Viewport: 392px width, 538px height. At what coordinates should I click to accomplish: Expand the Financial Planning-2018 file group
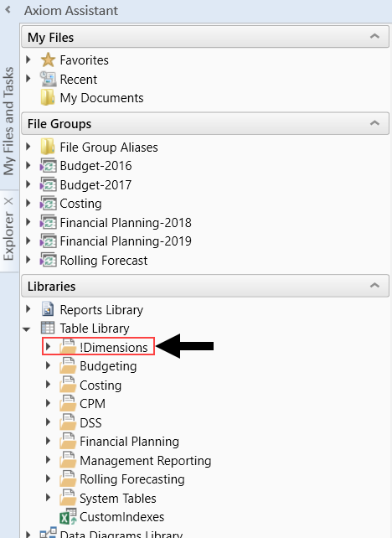pos(28,222)
